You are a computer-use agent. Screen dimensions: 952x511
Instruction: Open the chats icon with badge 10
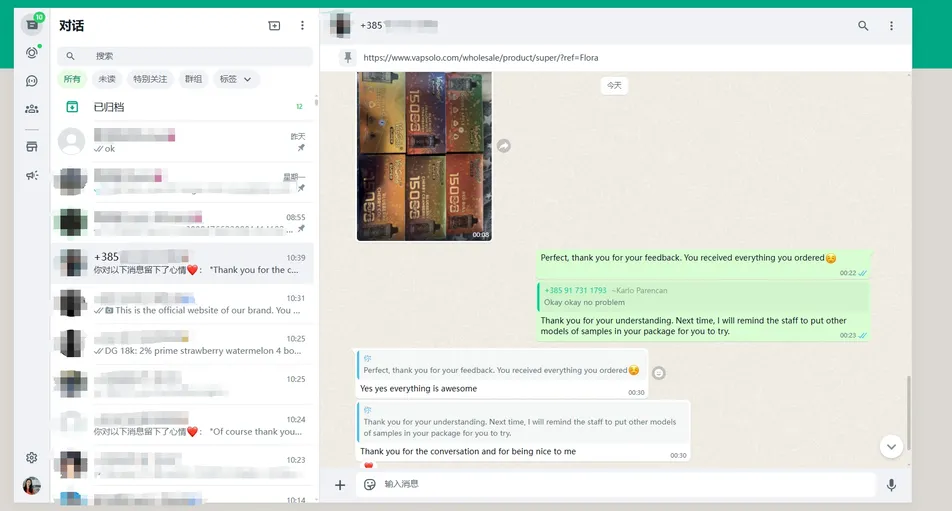tap(32, 24)
